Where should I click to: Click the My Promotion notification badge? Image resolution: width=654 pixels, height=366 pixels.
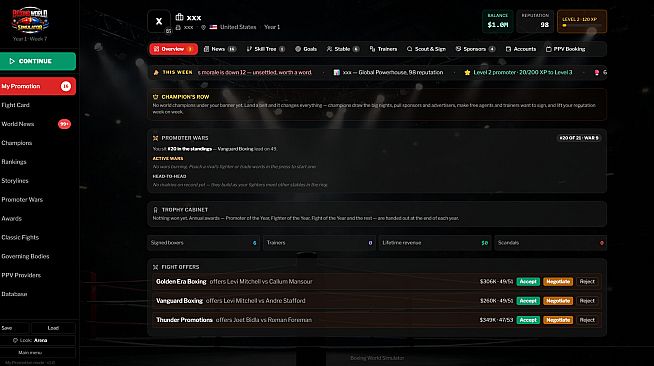[x=66, y=86]
